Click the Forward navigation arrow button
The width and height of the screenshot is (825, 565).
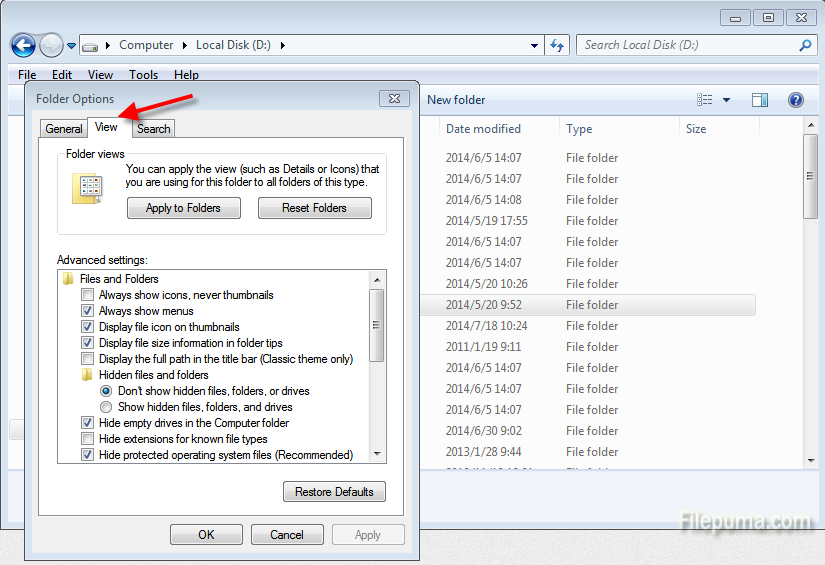(50, 45)
